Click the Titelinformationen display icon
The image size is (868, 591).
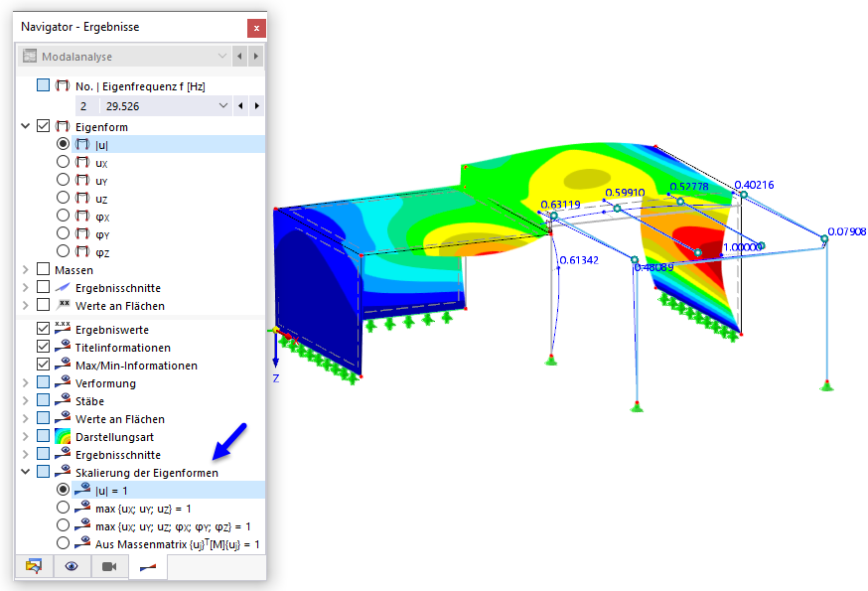(63, 347)
